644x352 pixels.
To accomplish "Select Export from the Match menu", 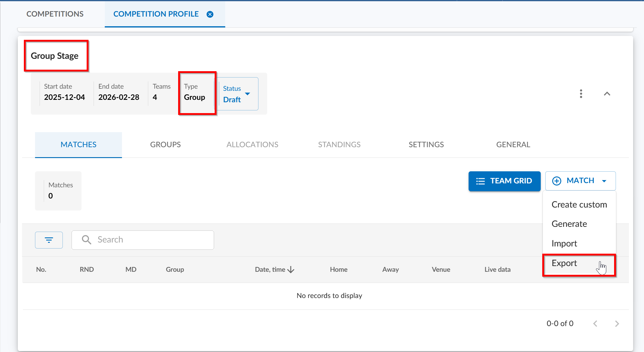I will [564, 263].
